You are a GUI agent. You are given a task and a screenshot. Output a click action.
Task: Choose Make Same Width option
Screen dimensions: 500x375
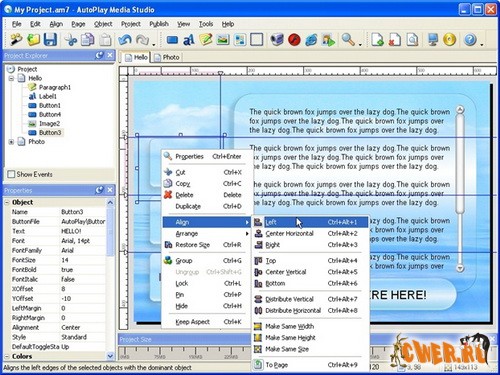point(311,326)
